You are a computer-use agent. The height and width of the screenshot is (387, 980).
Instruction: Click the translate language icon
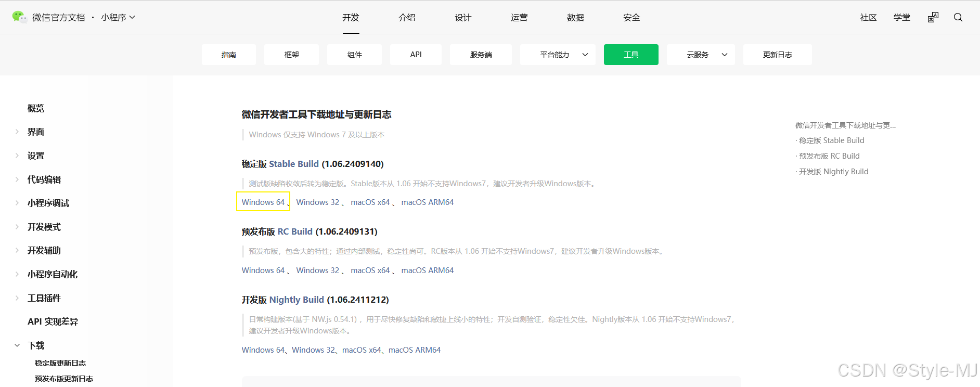click(933, 17)
